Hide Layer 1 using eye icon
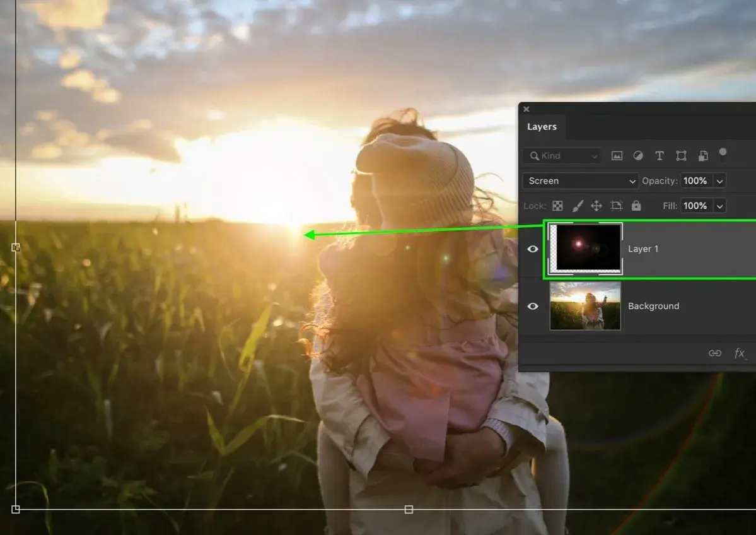 (533, 249)
